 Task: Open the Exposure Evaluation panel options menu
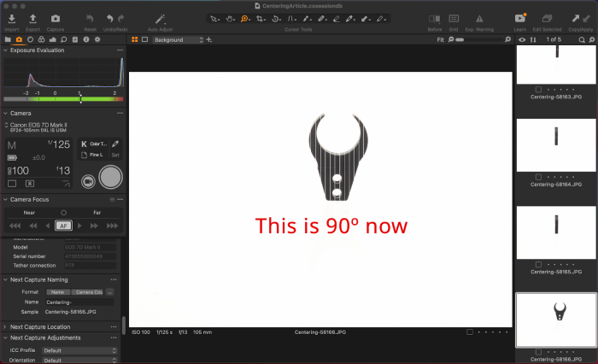pos(120,50)
